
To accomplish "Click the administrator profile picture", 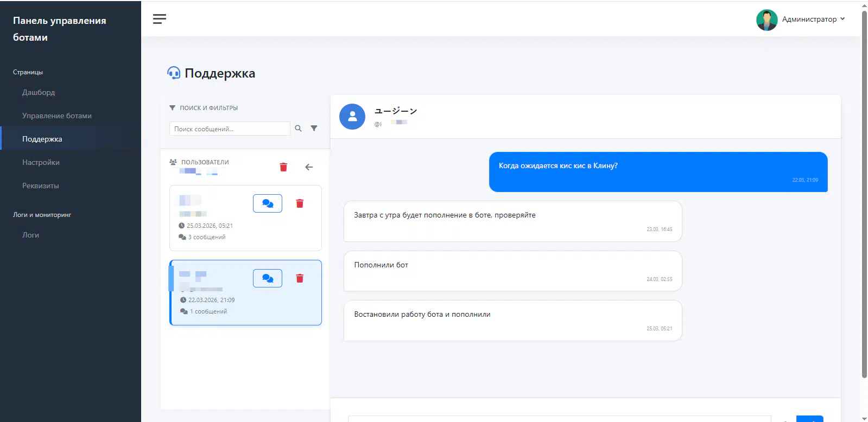I will click(766, 20).
